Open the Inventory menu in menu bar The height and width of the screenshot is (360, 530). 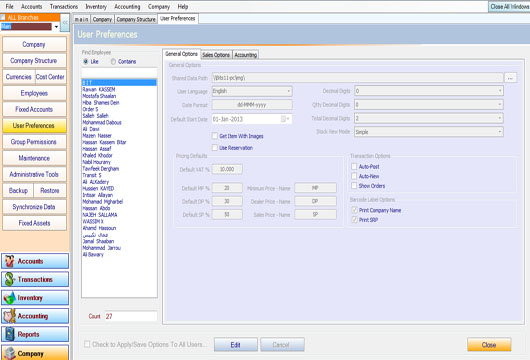coord(96,6)
